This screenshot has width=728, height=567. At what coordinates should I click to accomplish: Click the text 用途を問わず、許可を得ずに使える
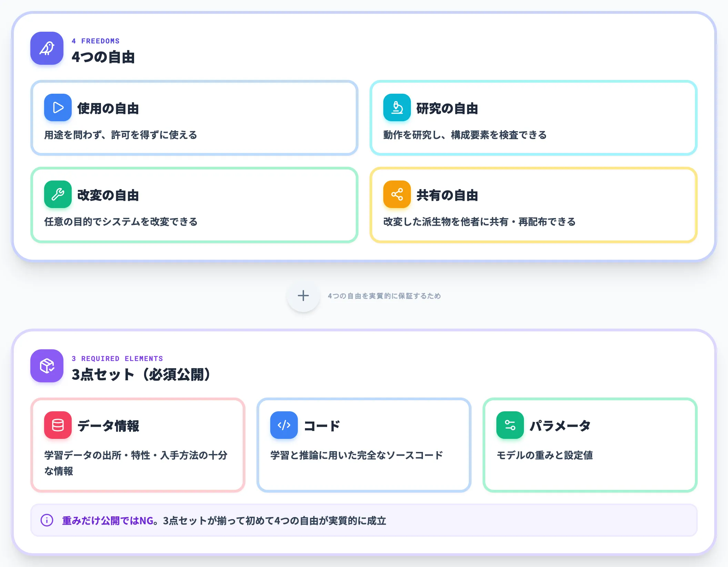coord(121,135)
